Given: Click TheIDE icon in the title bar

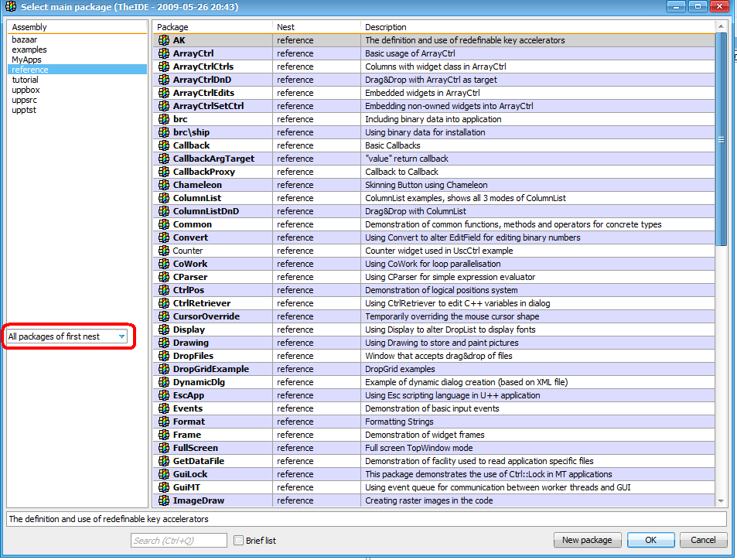Looking at the screenshot, I should click(x=10, y=7).
